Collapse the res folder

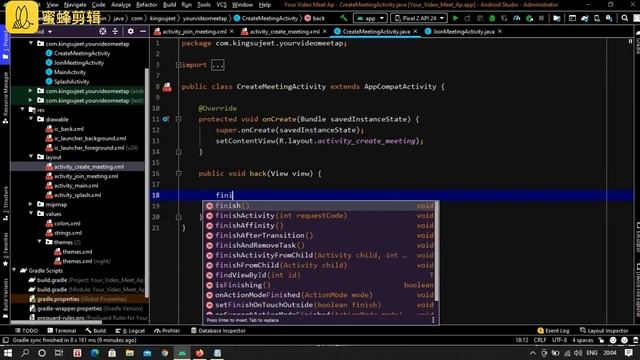click(x=22, y=109)
